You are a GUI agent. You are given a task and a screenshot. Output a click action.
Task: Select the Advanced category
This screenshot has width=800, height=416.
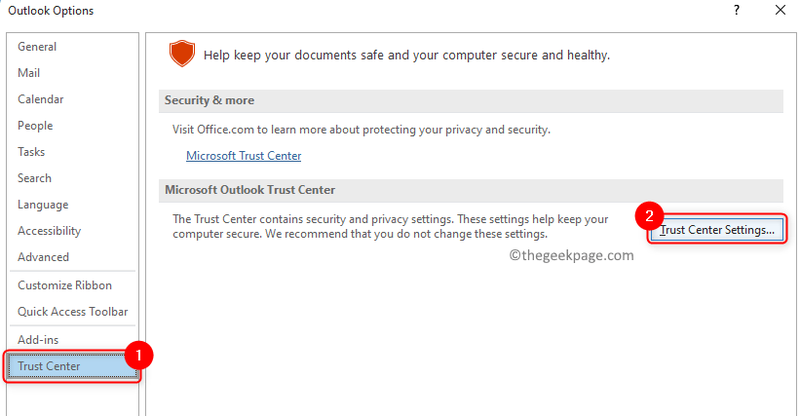pyautogui.click(x=72, y=257)
